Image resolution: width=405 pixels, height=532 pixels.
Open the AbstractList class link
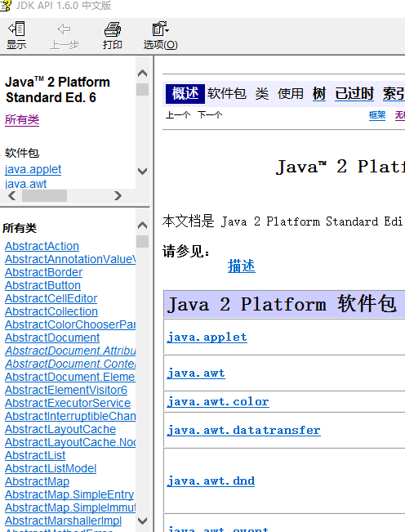pos(35,456)
